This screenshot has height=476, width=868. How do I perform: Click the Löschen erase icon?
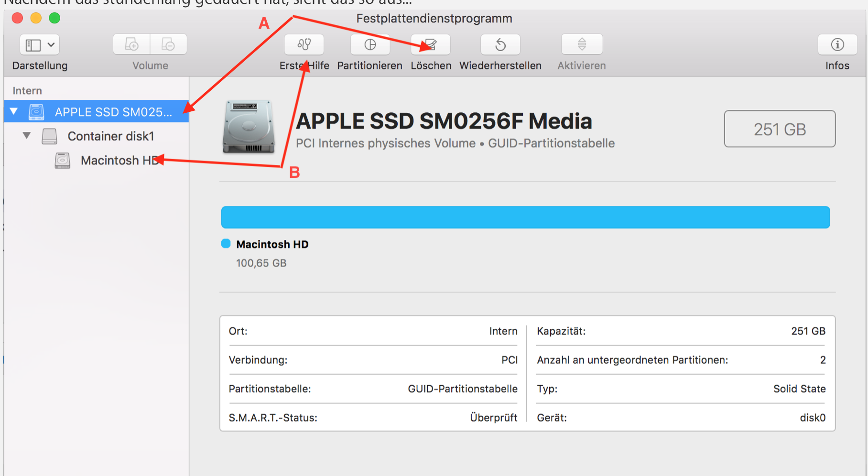pos(430,44)
